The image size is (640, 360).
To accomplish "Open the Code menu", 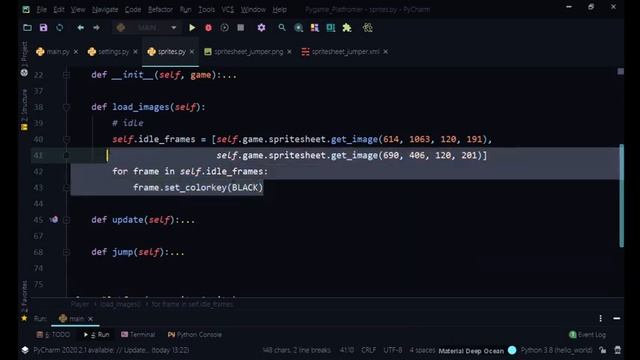I will (x=133, y=9).
